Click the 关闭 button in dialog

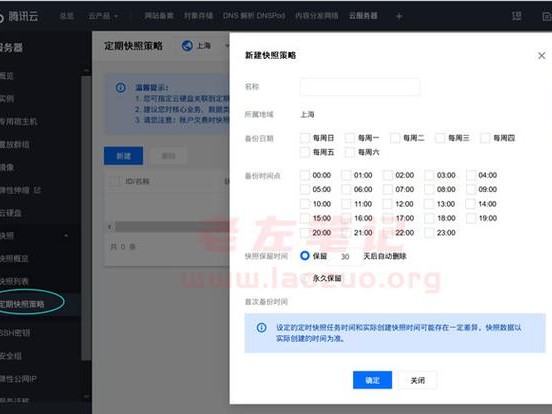[x=418, y=380]
